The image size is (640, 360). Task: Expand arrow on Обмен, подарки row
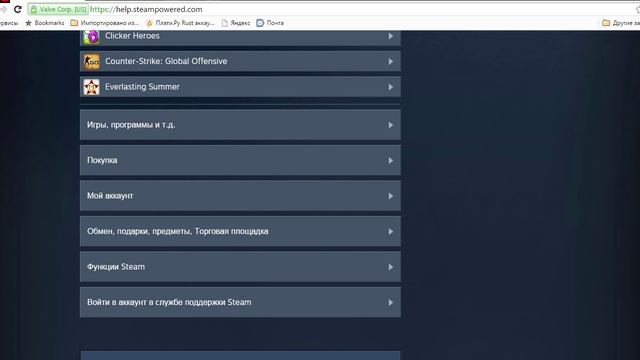(391, 231)
